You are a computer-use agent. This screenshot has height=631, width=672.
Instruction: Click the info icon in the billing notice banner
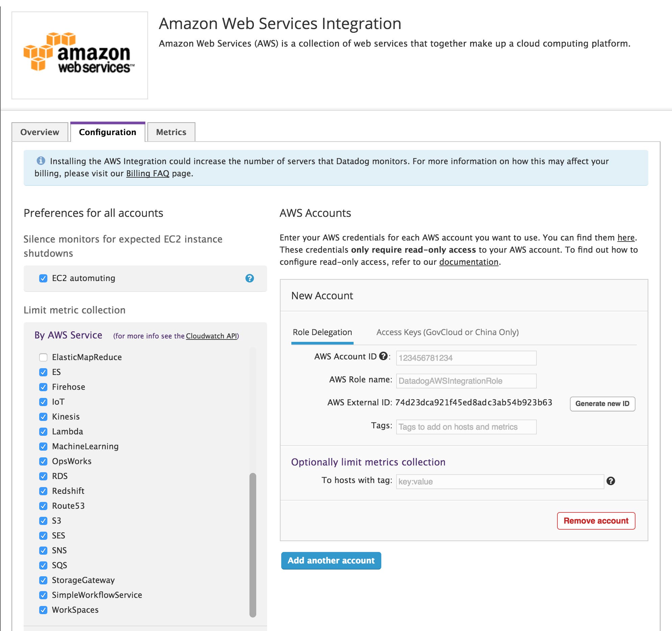tap(41, 161)
